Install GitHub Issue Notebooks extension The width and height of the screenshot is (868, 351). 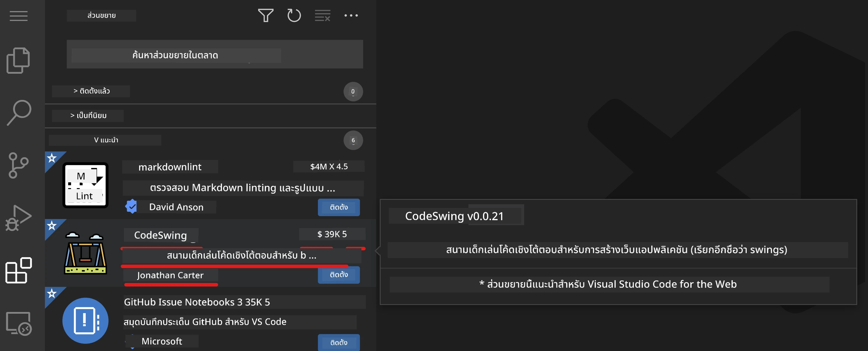(339, 343)
